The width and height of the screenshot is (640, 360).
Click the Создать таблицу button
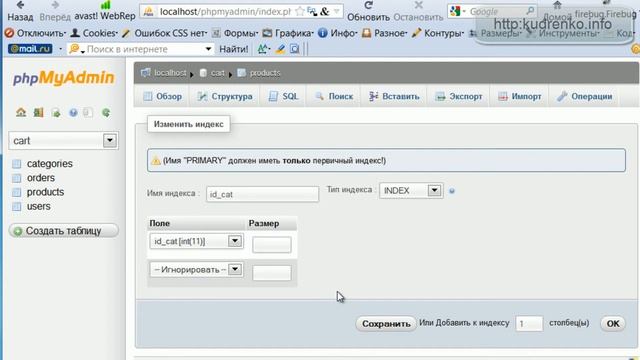64,231
